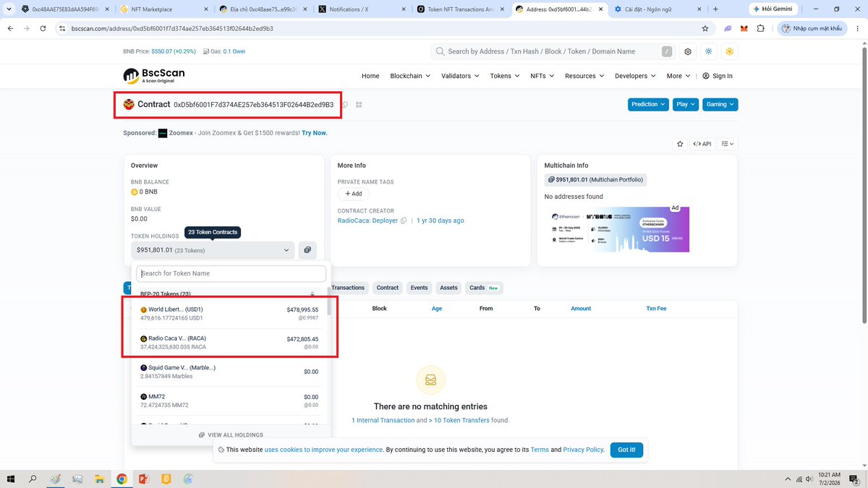Expand the More menu

(x=678, y=76)
